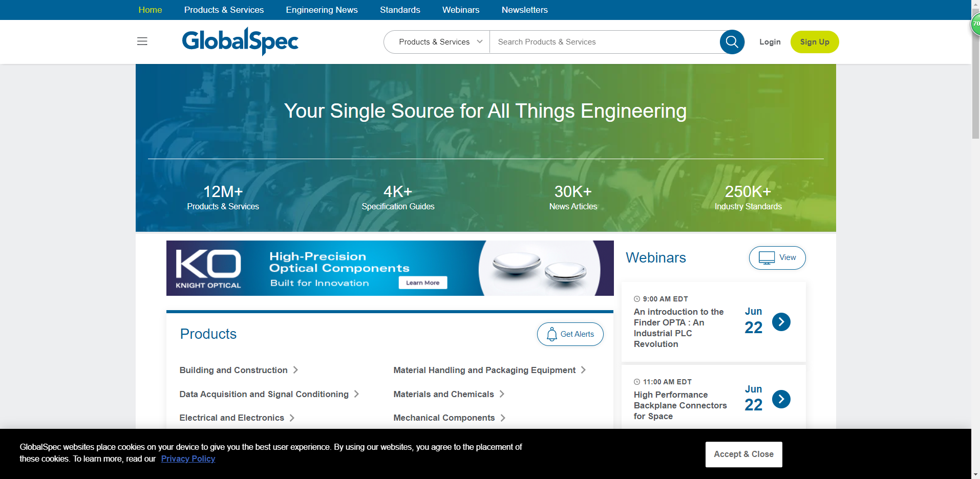This screenshot has height=479, width=980.
Task: Expand Electrical and Electronics category
Action: tap(237, 418)
